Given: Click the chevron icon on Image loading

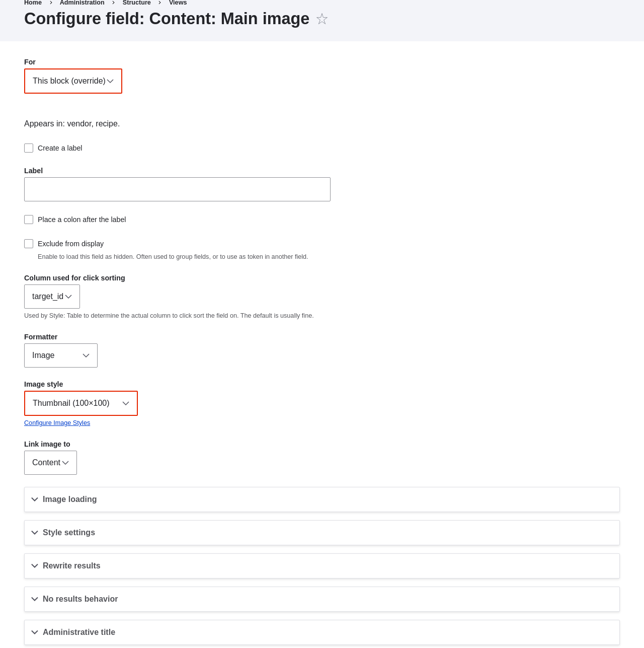Looking at the screenshot, I should tap(35, 499).
